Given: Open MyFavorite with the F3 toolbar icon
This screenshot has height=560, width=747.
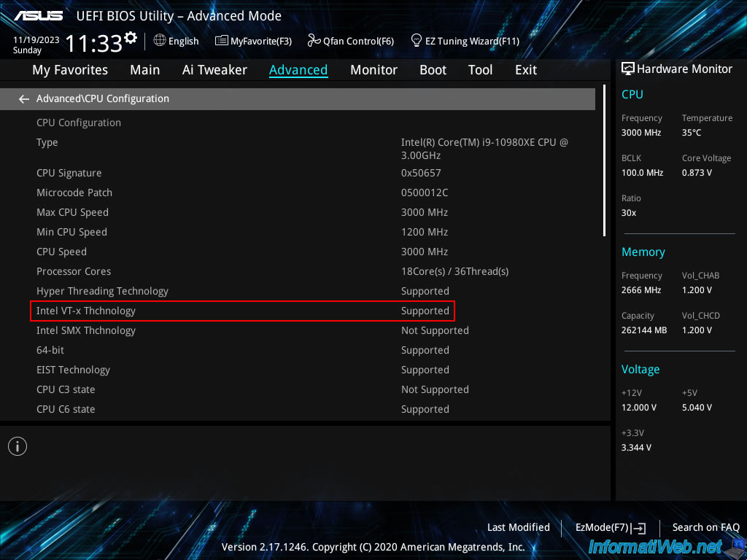Looking at the screenshot, I should click(253, 41).
